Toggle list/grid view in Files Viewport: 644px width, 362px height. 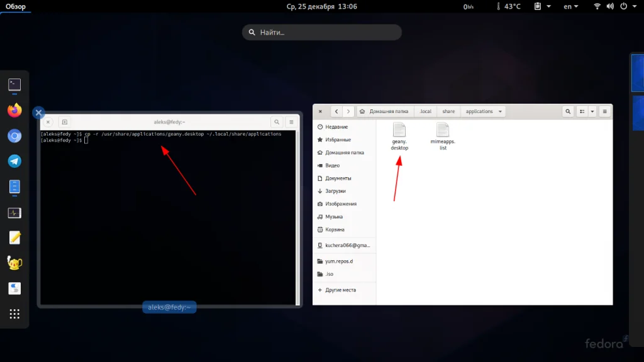click(x=582, y=111)
